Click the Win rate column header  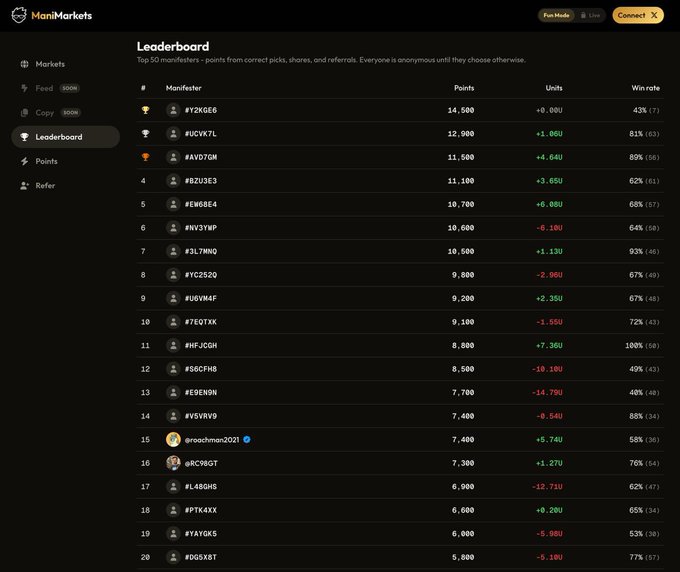click(x=645, y=88)
